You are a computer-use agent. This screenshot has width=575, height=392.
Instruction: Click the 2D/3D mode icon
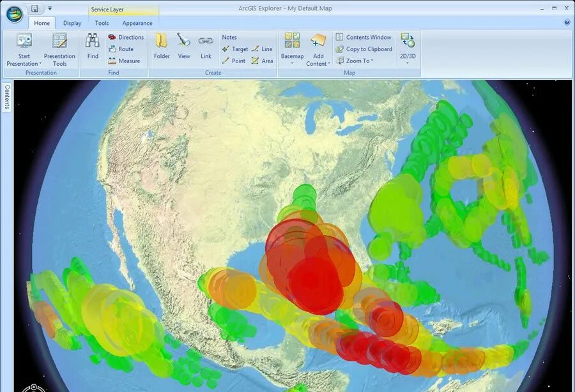408,40
